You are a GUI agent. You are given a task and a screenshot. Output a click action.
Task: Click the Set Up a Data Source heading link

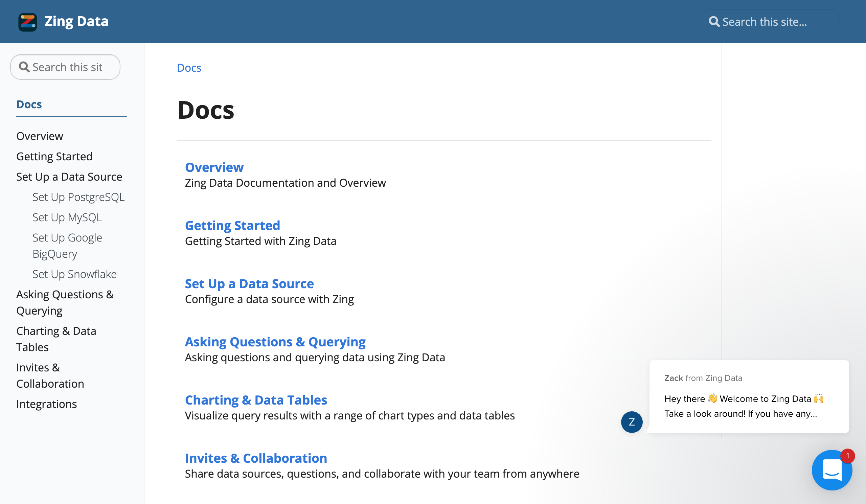[x=250, y=284]
